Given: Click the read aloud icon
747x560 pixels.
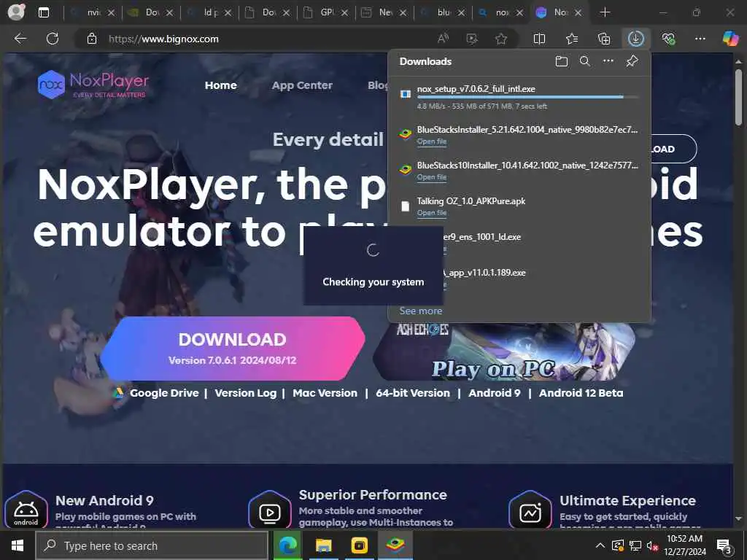Looking at the screenshot, I should pos(443,39).
